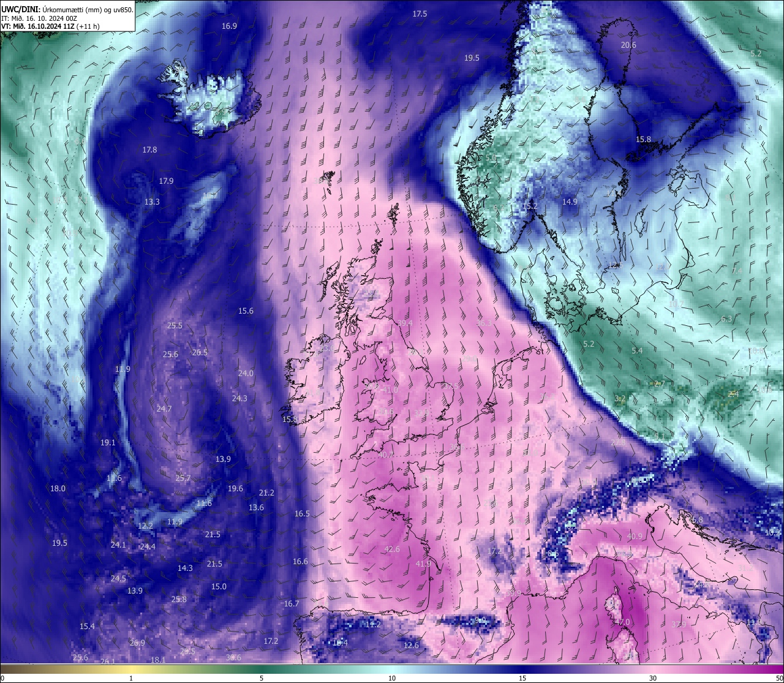This screenshot has height=683, width=784.
Task: Click the 47.0 value near Sardinia
Action: click(x=622, y=622)
